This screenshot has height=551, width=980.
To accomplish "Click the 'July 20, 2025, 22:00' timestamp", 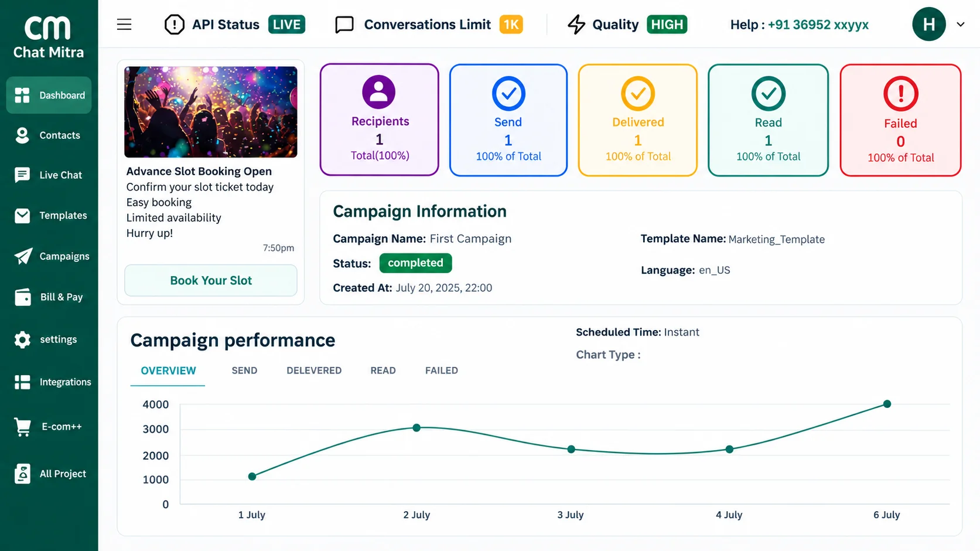I will 444,288.
